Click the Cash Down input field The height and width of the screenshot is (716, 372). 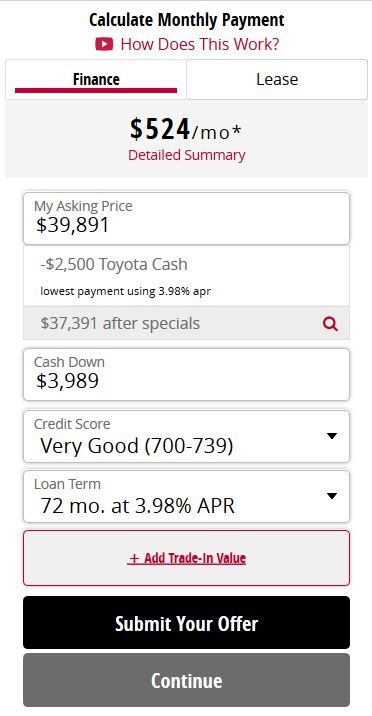tap(187, 374)
